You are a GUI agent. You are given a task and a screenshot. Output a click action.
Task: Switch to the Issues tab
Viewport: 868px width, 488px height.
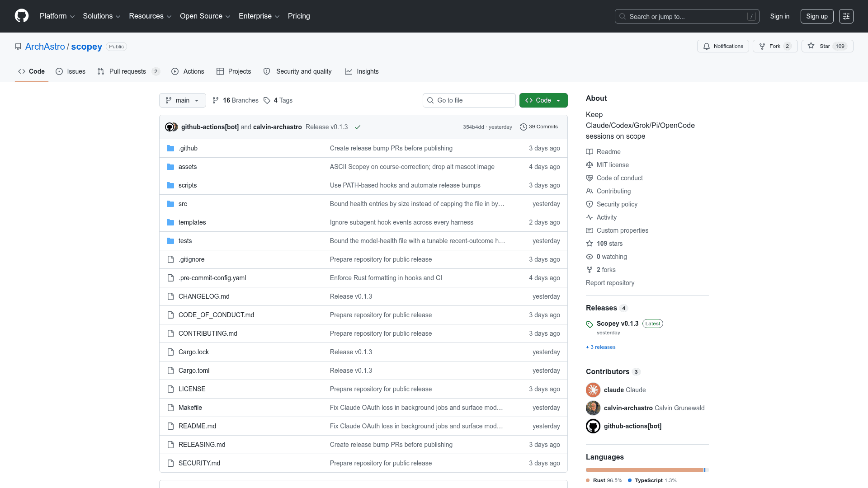point(71,71)
